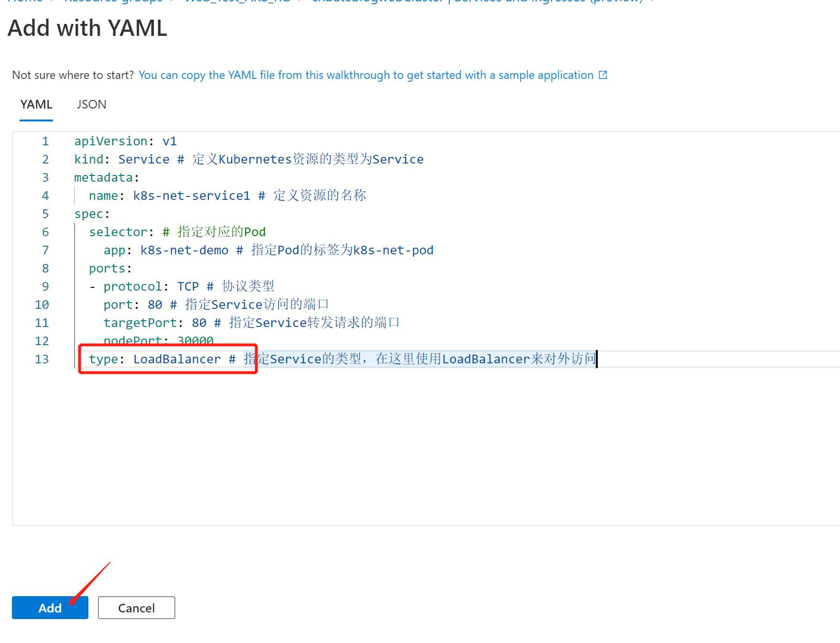Click the 'apiVersion: v1' line in editor
Viewport: 840px width, 643px height.
click(x=125, y=141)
